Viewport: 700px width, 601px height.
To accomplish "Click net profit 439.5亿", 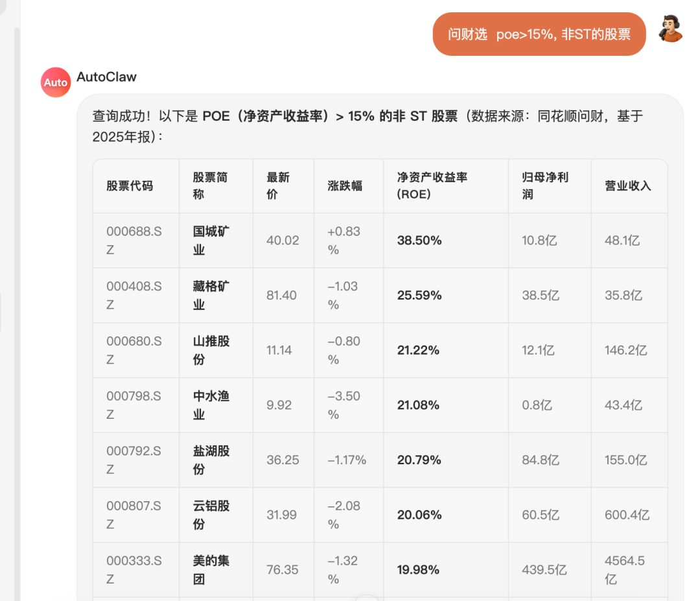I will pyautogui.click(x=544, y=570).
